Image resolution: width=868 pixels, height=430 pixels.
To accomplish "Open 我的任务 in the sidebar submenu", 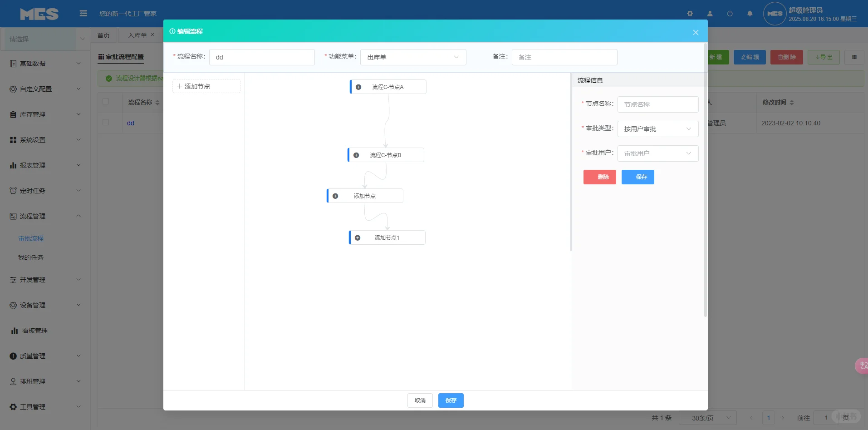I will [31, 257].
